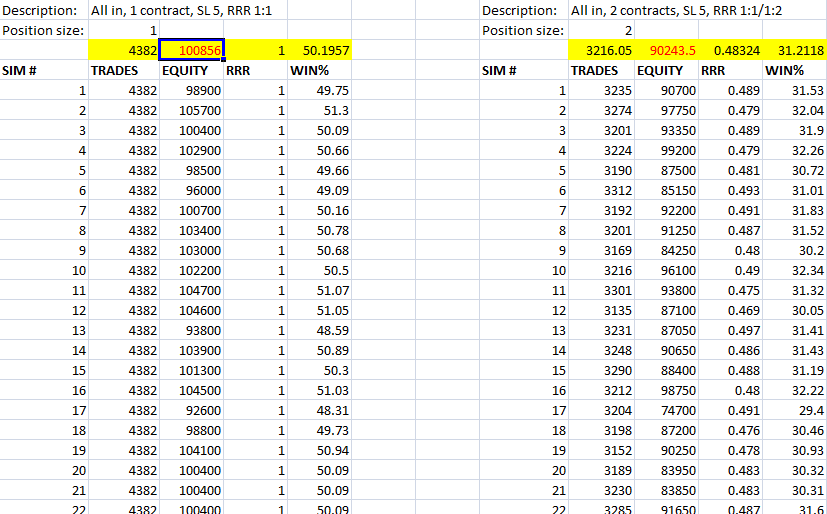The image size is (827, 514).
Task: Click the left table WIN% header
Action: [309, 71]
